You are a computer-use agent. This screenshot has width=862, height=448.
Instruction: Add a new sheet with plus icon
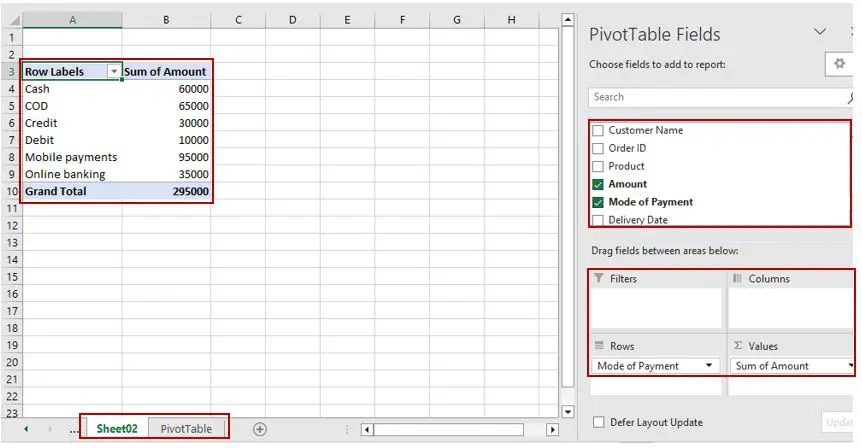tap(260, 429)
